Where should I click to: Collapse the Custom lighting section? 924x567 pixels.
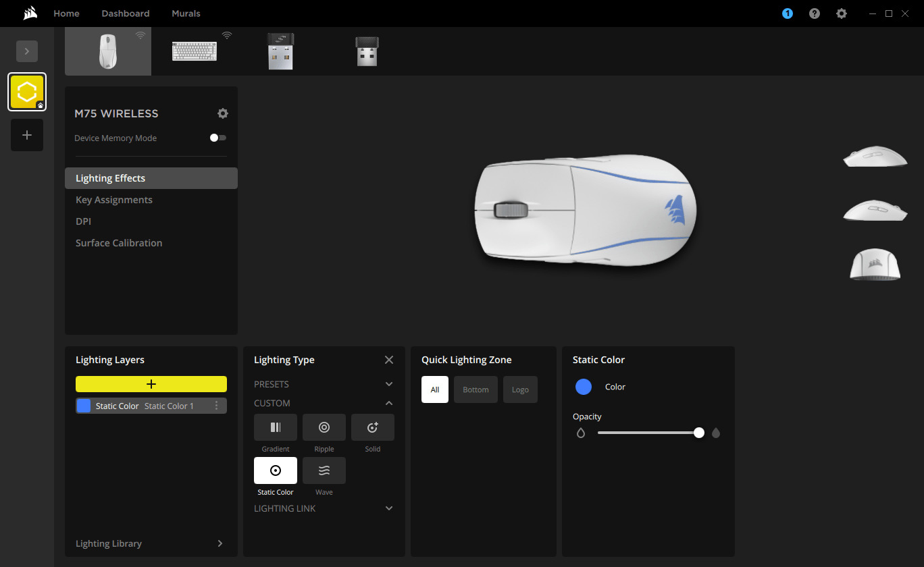point(389,403)
